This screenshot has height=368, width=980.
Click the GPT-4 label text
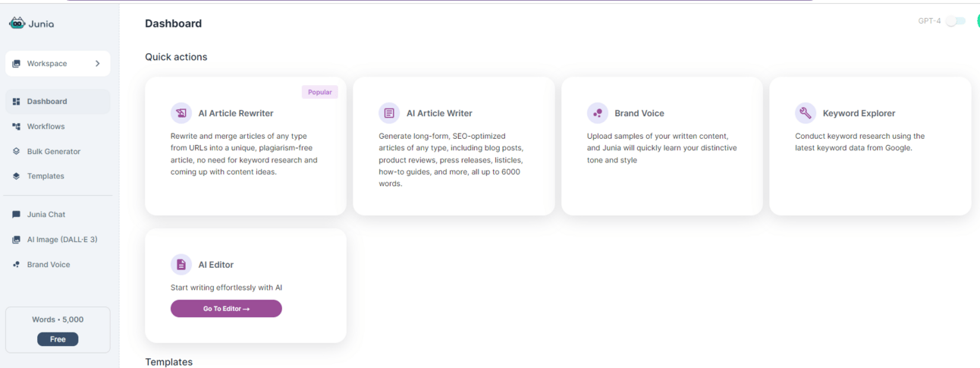(x=929, y=21)
